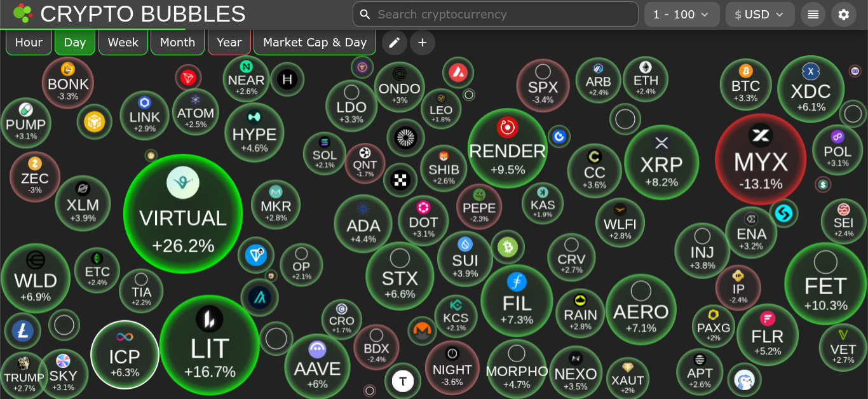Select the FLR bubble
868x399 pixels.
pyautogui.click(x=767, y=334)
